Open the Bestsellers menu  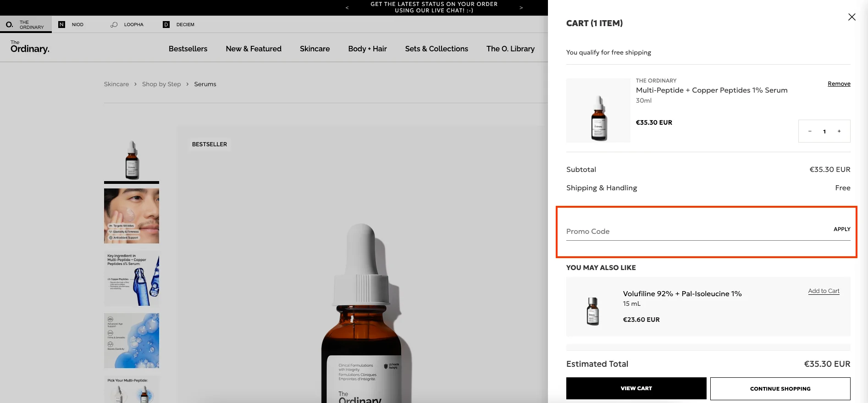188,49
